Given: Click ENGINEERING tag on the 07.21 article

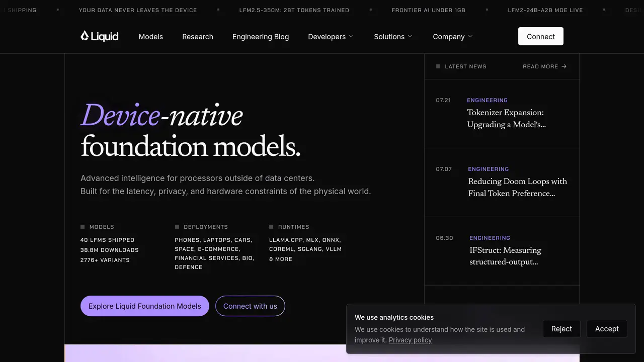Looking at the screenshot, I should pyautogui.click(x=488, y=100).
